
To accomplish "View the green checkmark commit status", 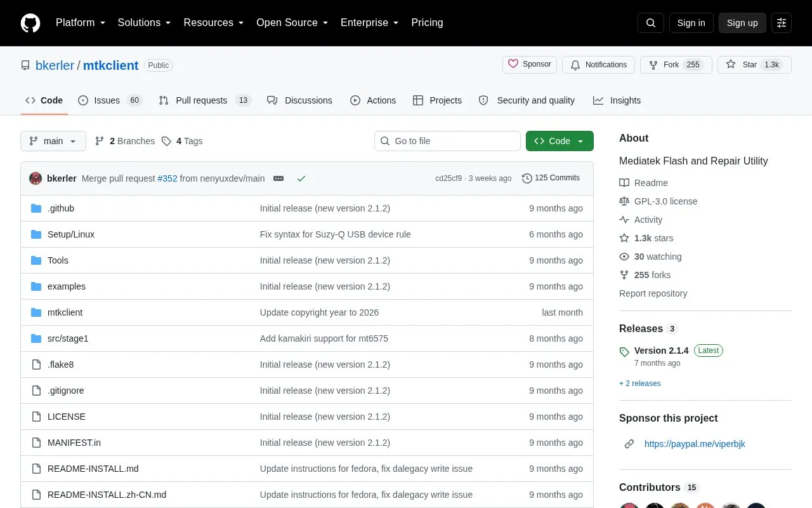I will [x=301, y=178].
